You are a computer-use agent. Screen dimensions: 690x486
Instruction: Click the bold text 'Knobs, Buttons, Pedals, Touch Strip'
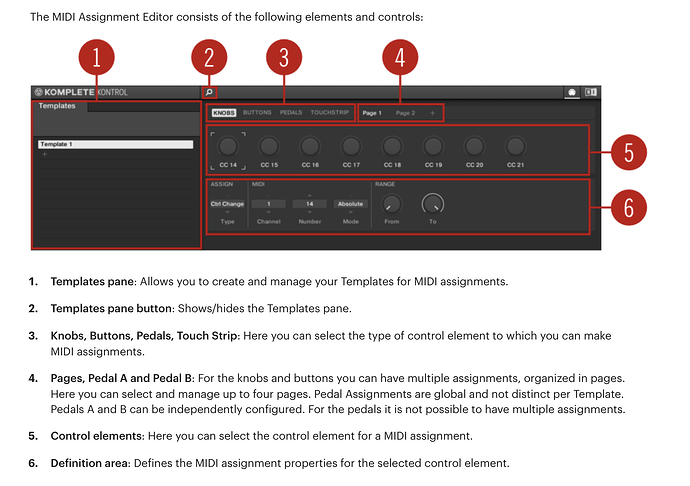(144, 336)
